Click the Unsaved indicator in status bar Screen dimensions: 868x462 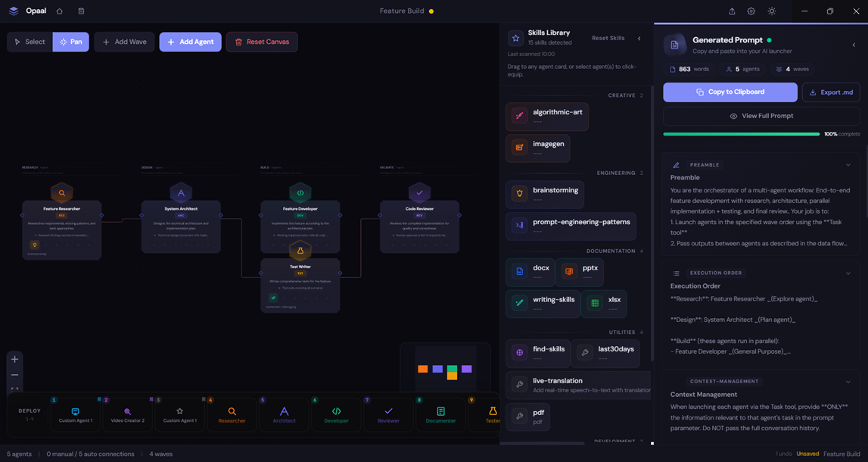pos(807,454)
